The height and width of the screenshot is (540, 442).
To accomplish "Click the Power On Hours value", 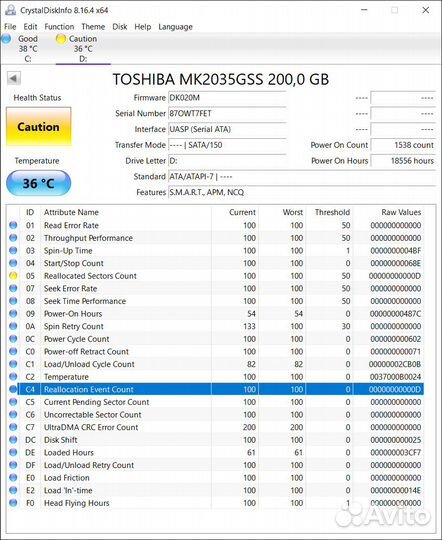I will (x=403, y=161).
